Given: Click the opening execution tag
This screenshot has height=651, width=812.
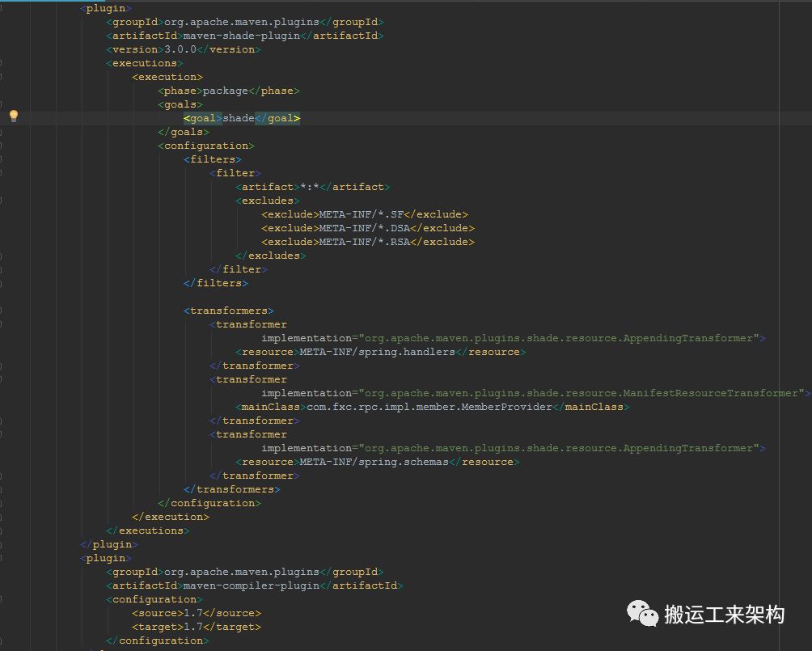Looking at the screenshot, I should point(167,77).
